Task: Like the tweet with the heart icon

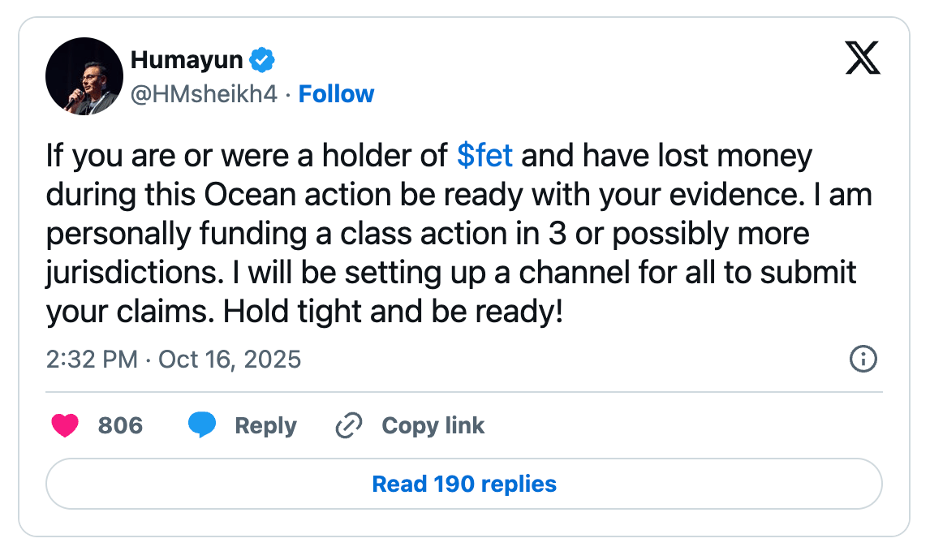Action: click(65, 425)
